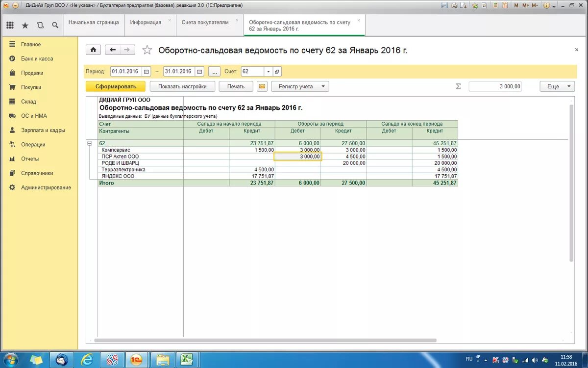
Task: Go to the home page icon button
Action: pos(94,50)
